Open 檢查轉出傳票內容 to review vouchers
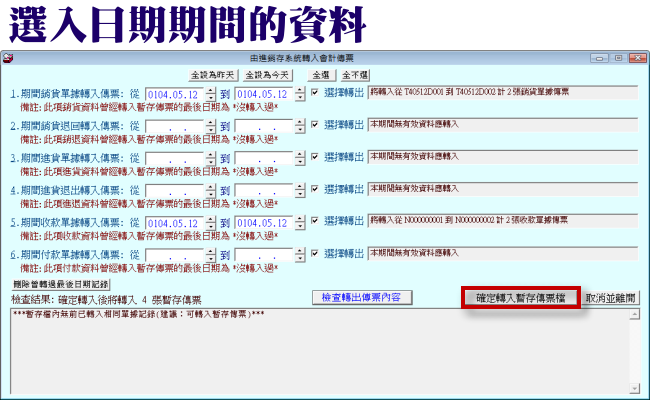Screen dimensions: 650x400 (361, 297)
